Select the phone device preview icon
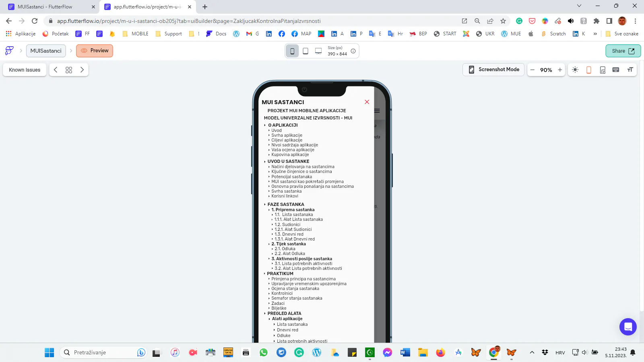The height and width of the screenshot is (362, 644). [292, 51]
